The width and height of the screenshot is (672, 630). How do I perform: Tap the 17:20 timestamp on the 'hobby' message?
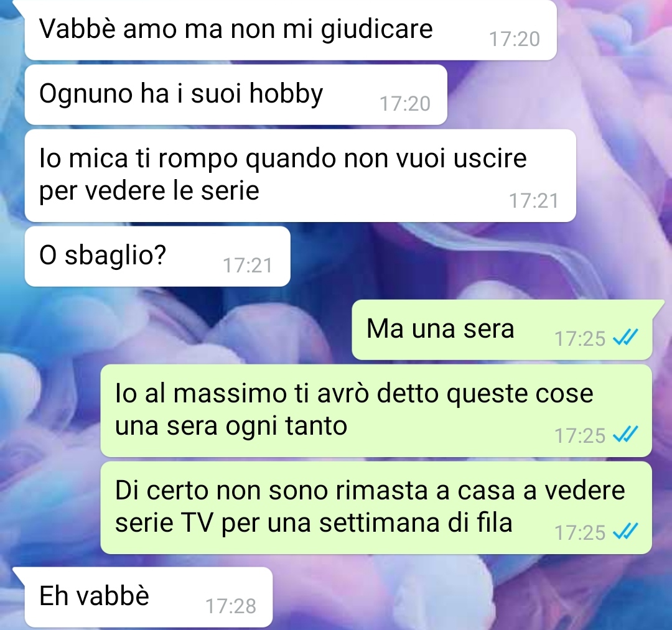pyautogui.click(x=405, y=104)
